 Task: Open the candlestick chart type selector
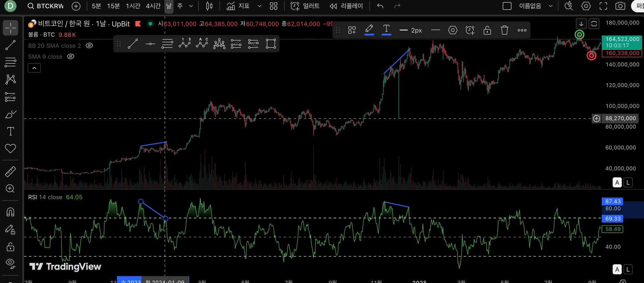pos(209,6)
